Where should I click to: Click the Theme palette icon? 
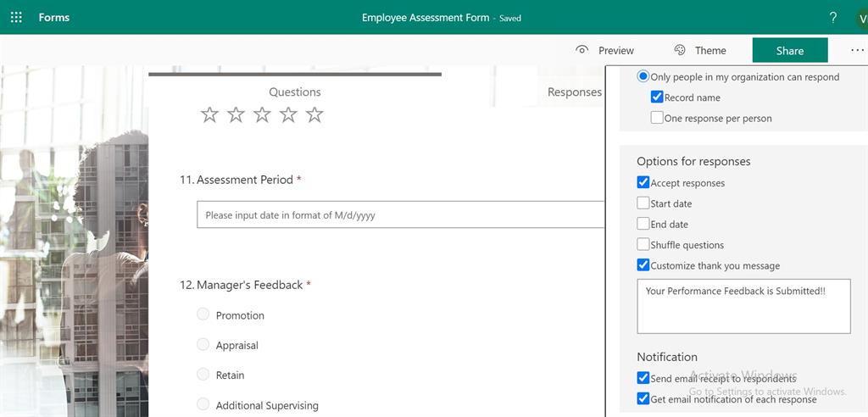point(680,50)
